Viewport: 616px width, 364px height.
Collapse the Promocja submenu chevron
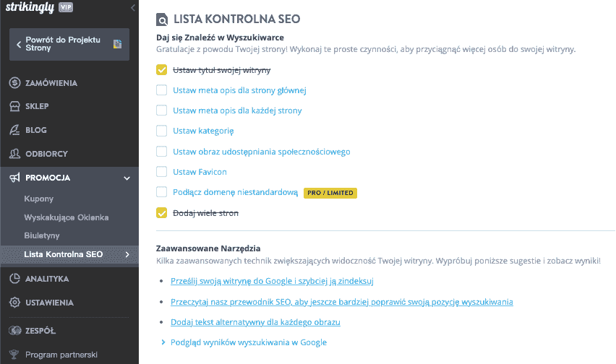pyautogui.click(x=127, y=178)
